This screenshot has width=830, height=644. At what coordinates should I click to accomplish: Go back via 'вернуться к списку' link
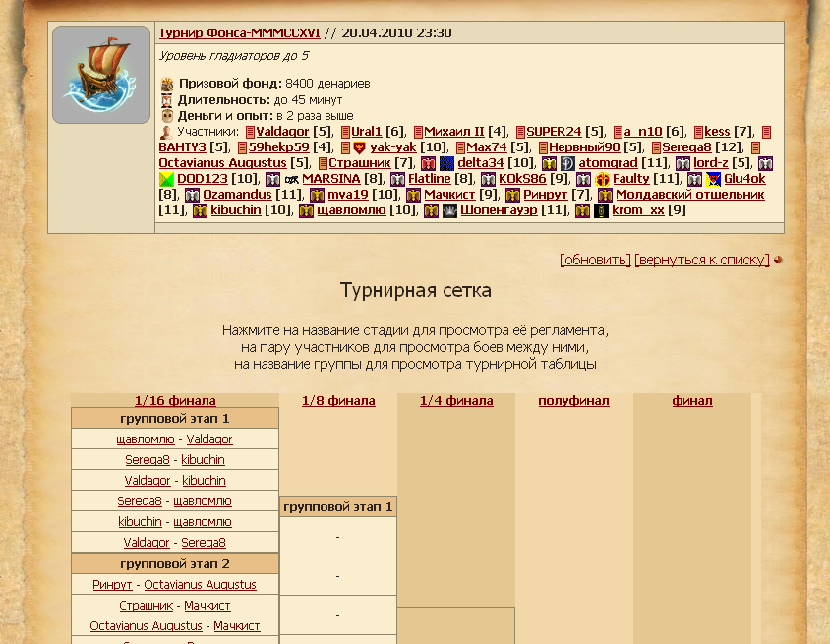(702, 260)
